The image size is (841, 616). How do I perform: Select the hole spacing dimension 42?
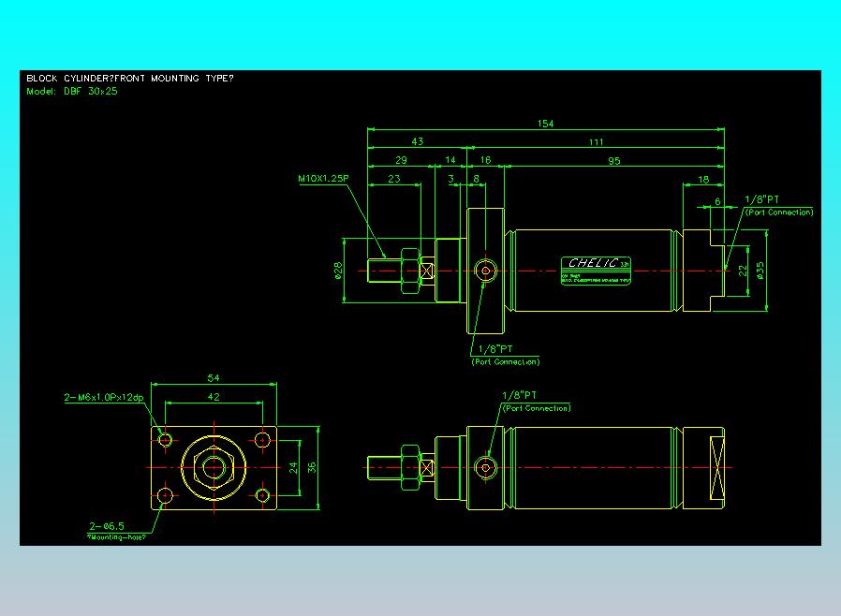point(214,397)
